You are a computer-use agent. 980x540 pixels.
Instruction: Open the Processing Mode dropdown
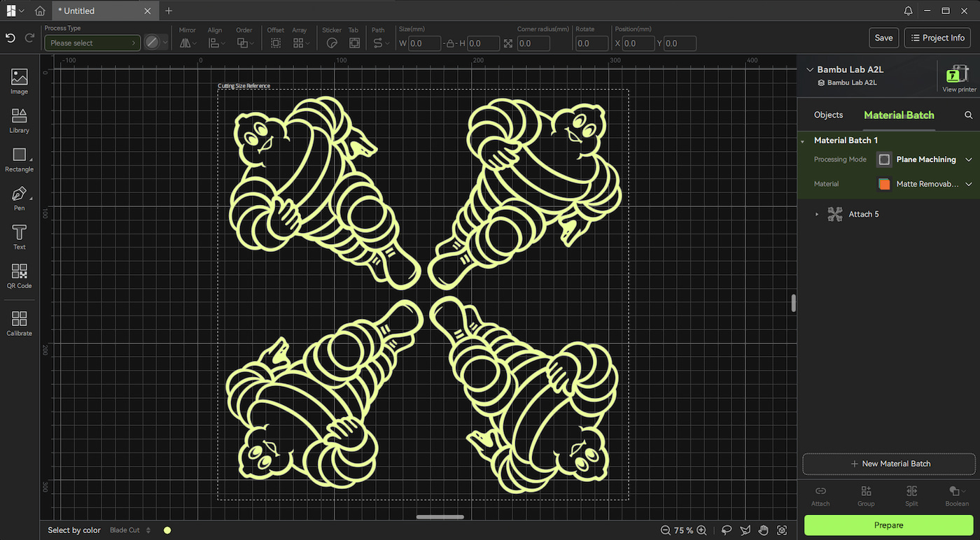(x=924, y=159)
